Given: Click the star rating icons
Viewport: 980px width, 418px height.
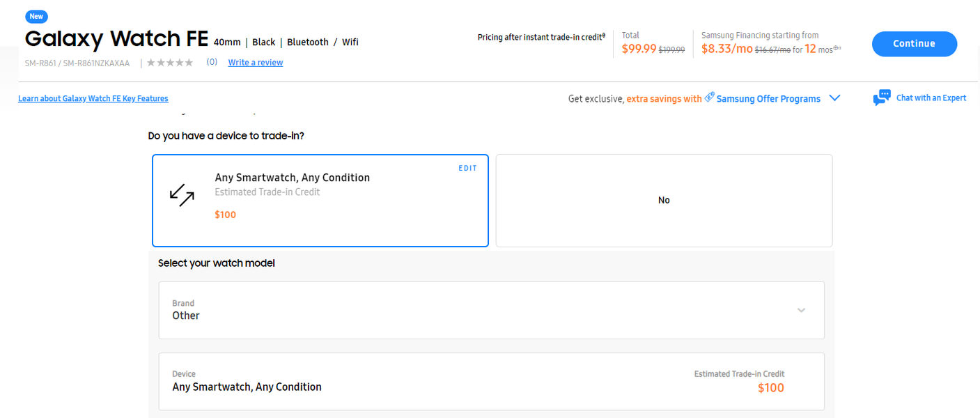Looking at the screenshot, I should (x=170, y=63).
